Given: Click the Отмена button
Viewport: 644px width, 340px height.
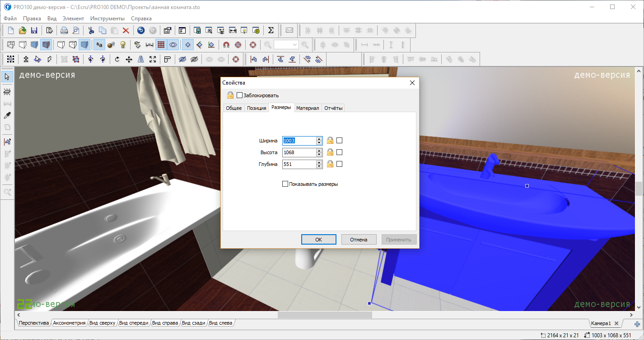Looking at the screenshot, I should coord(359,240).
